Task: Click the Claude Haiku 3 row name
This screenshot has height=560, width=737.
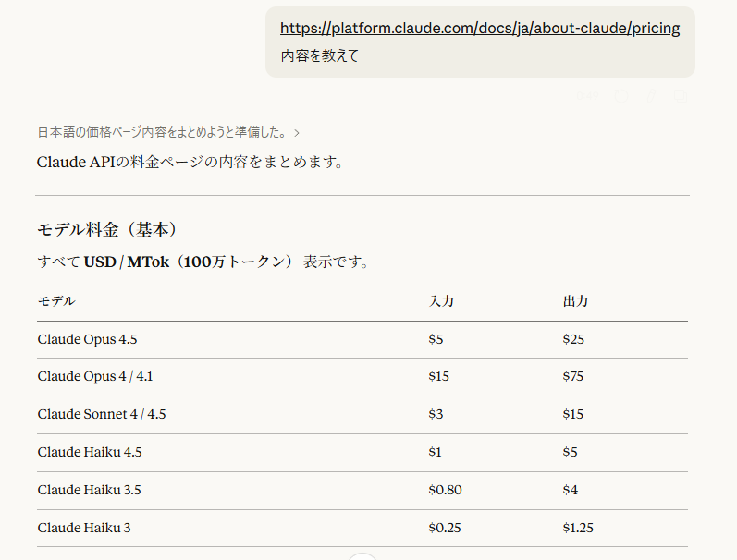Action: click(x=84, y=528)
